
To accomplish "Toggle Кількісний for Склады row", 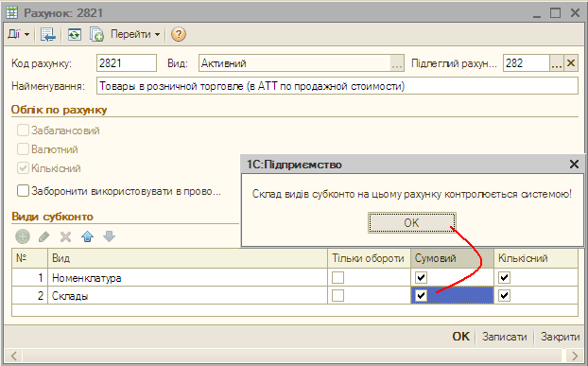I will coord(505,295).
